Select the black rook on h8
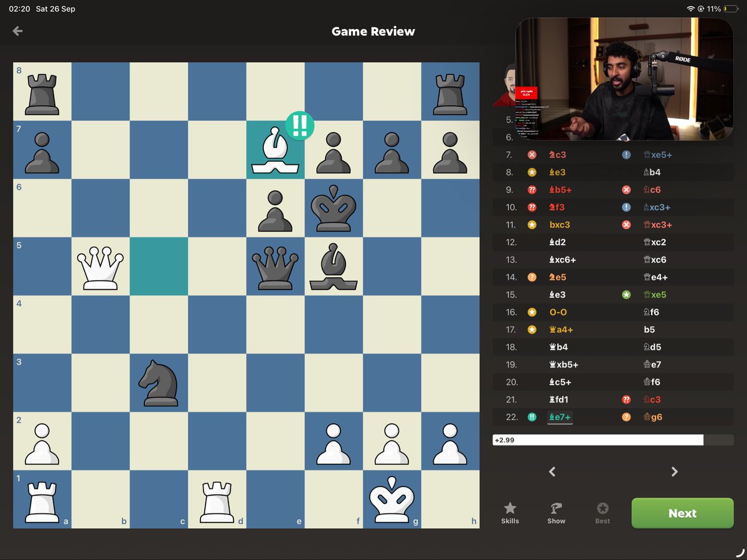Image resolution: width=747 pixels, height=560 pixels. [451, 94]
